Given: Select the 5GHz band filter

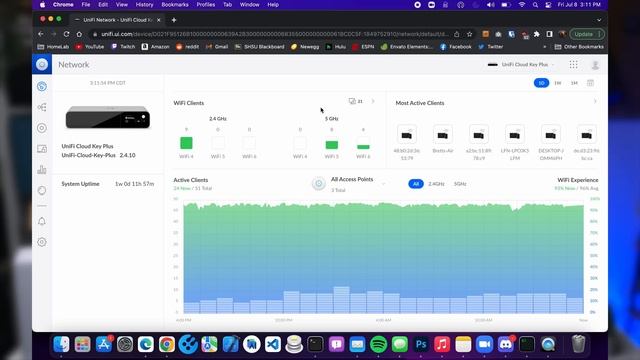Looking at the screenshot, I should 460,184.
